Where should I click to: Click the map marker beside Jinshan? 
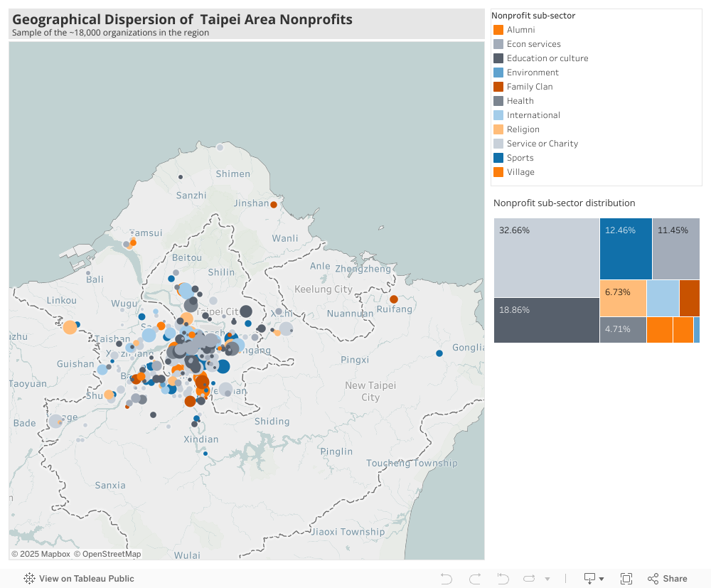[x=274, y=205]
